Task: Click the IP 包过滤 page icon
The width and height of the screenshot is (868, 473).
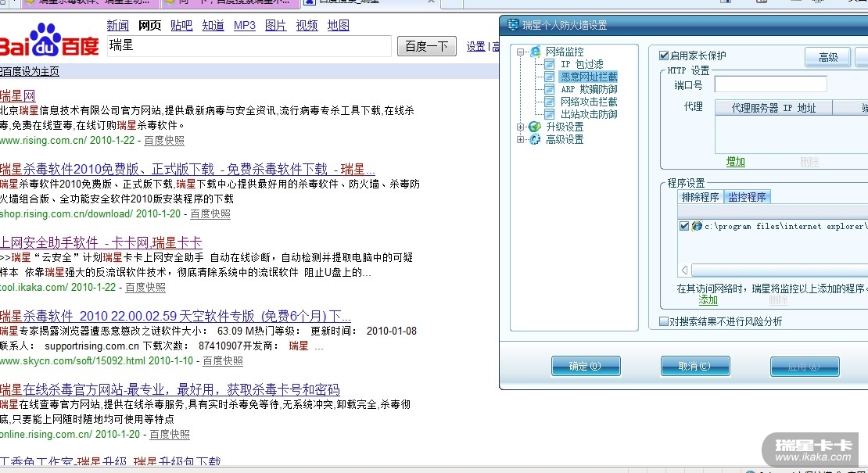Action: click(x=549, y=64)
